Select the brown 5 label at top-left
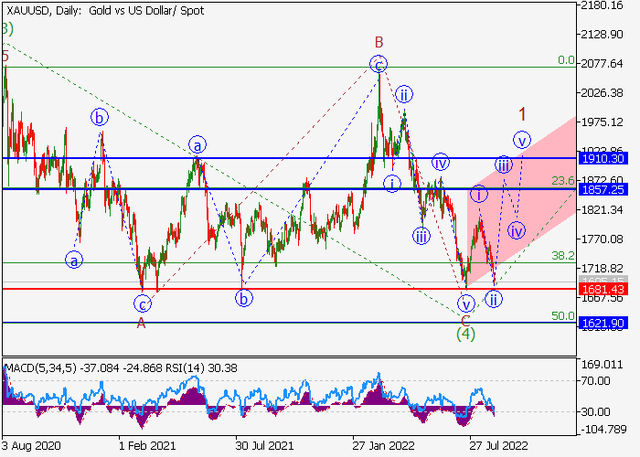 5,56
